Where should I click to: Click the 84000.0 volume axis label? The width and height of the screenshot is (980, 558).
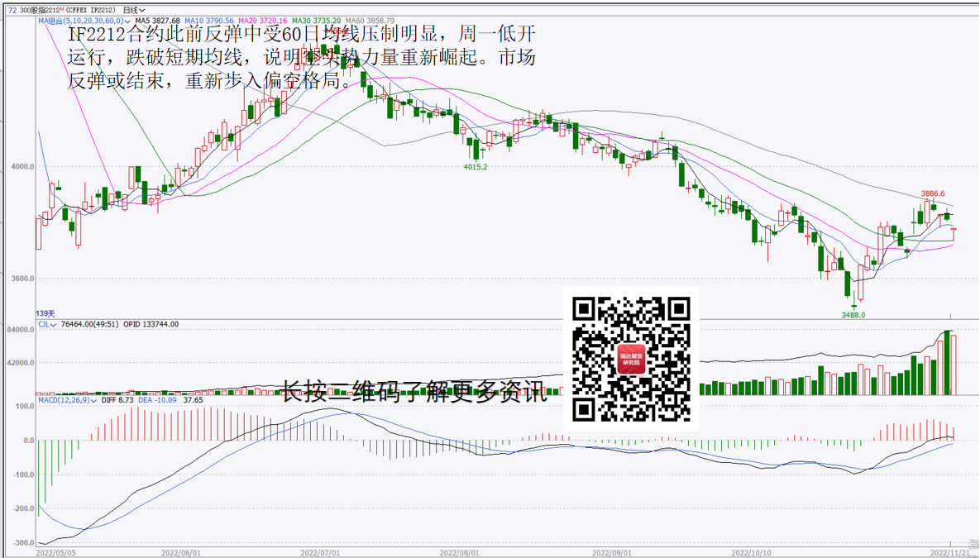[x=21, y=330]
